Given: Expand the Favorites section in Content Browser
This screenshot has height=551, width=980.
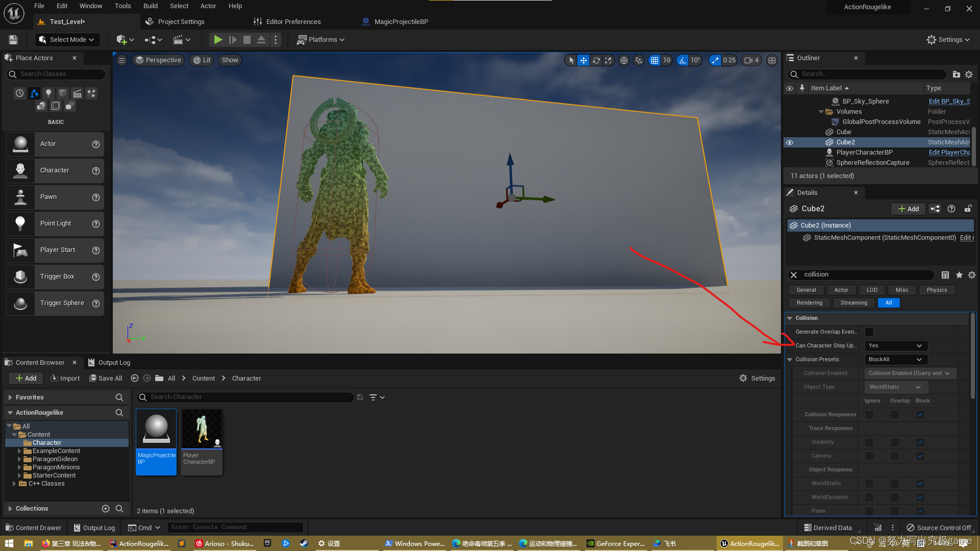Looking at the screenshot, I should click(10, 397).
